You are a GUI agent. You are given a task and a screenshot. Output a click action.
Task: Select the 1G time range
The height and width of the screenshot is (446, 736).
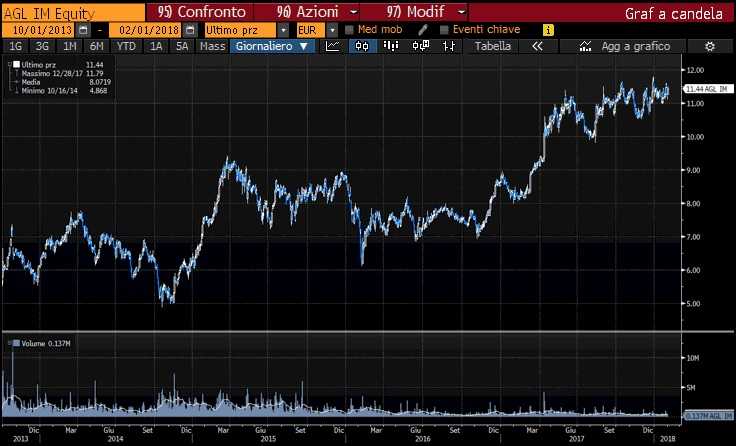(15, 46)
